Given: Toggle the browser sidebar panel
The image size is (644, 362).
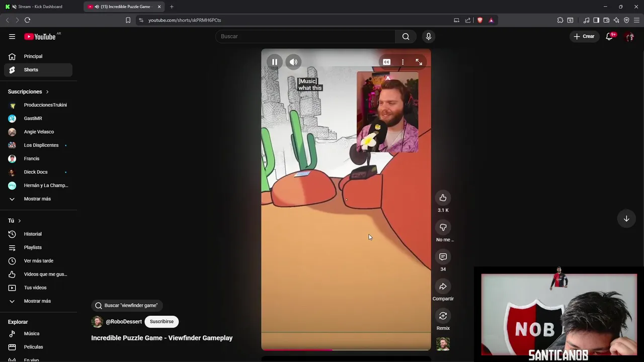Looking at the screenshot, I should click(x=596, y=20).
